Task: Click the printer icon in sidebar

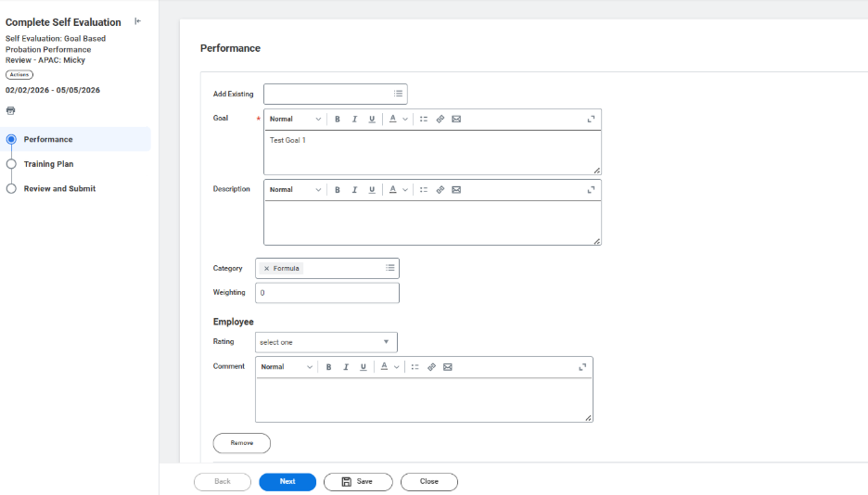Action: (x=11, y=110)
